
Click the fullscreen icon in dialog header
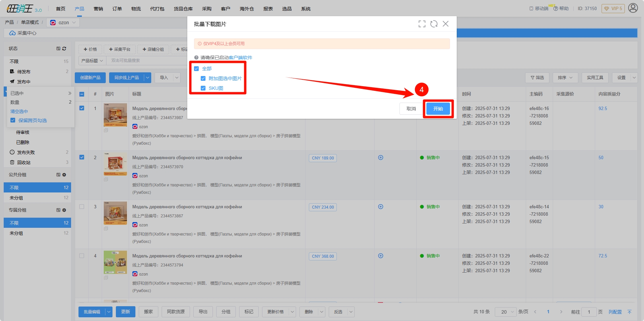(422, 24)
